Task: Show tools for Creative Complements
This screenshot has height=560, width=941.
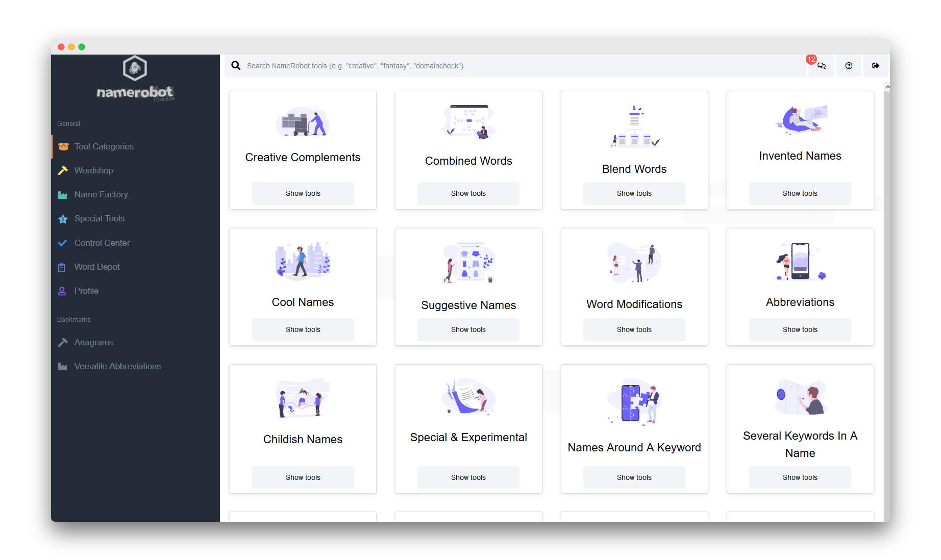Action: coord(303,194)
